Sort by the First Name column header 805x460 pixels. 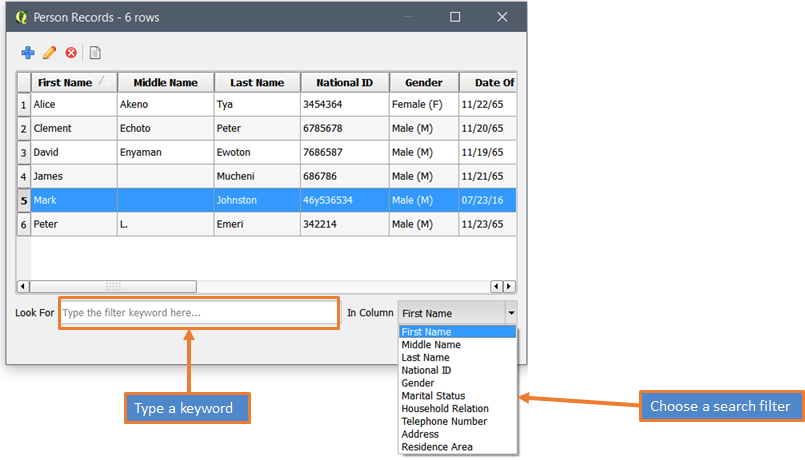pyautogui.click(x=73, y=83)
